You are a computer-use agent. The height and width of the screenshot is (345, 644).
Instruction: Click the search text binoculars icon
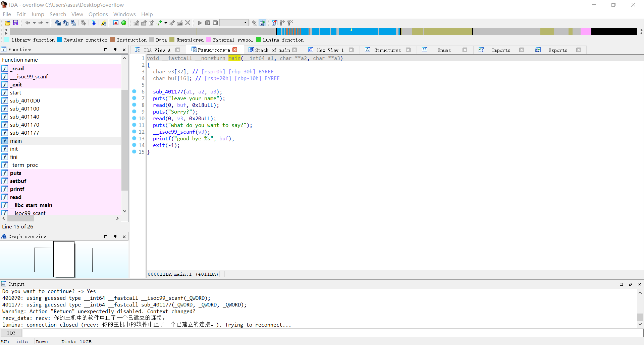66,23
